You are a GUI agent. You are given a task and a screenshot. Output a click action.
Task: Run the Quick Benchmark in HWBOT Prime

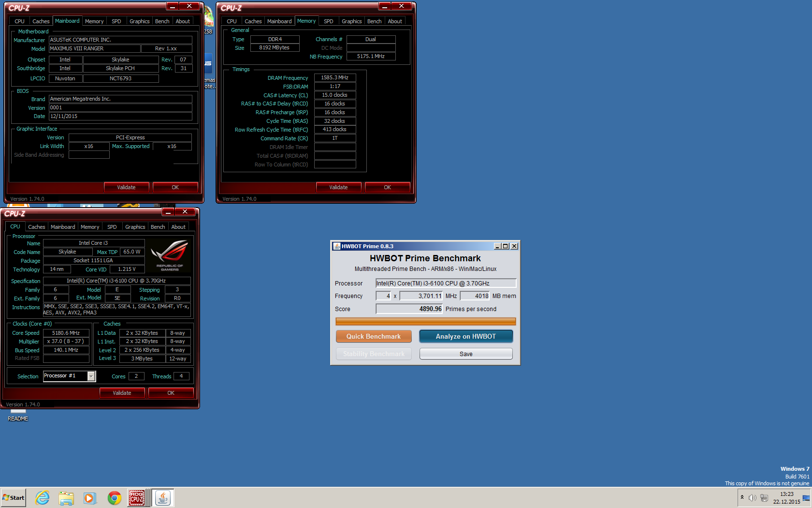coord(374,336)
